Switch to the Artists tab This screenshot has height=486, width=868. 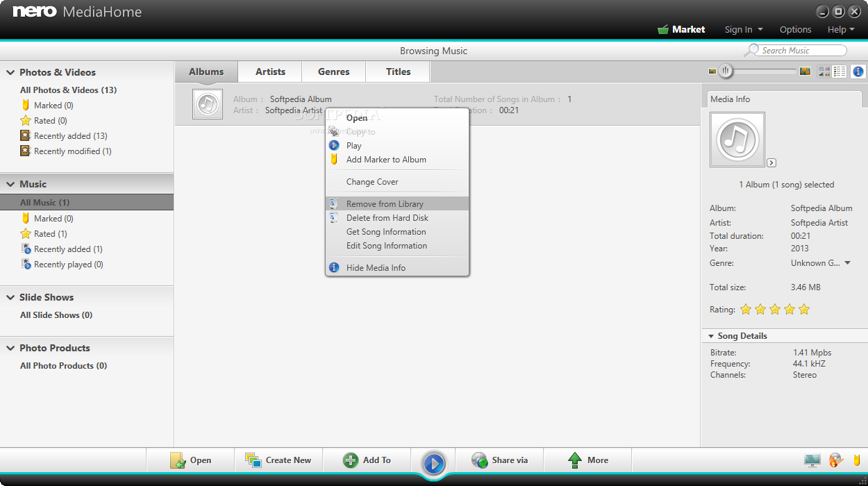(270, 72)
